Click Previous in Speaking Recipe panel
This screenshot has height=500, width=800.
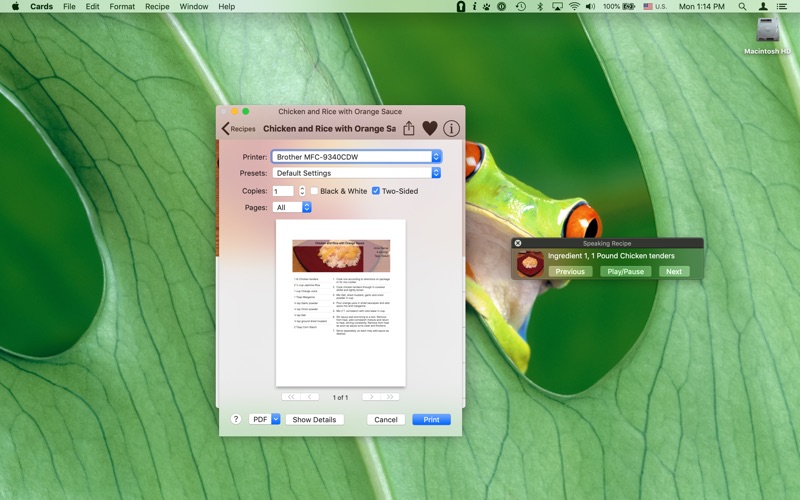click(x=570, y=271)
